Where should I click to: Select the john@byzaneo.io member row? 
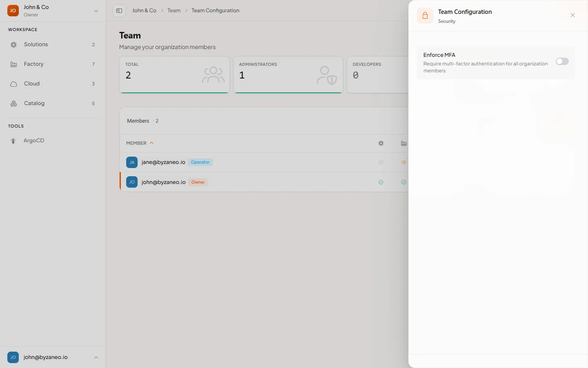coord(264,182)
